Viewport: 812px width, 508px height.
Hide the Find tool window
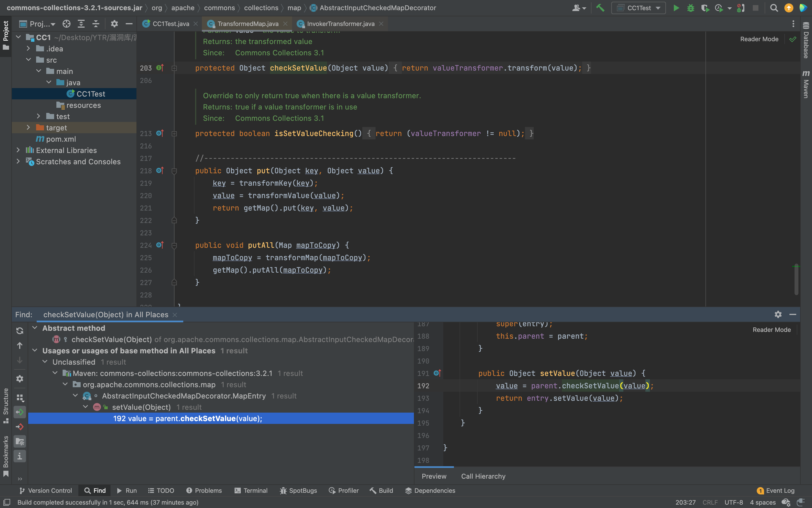pos(793,314)
